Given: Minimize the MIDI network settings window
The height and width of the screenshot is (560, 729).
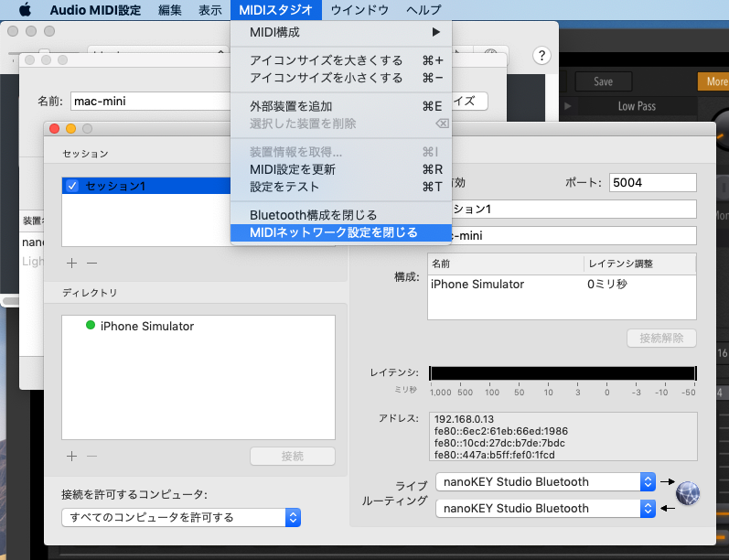Looking at the screenshot, I should tap(70, 129).
